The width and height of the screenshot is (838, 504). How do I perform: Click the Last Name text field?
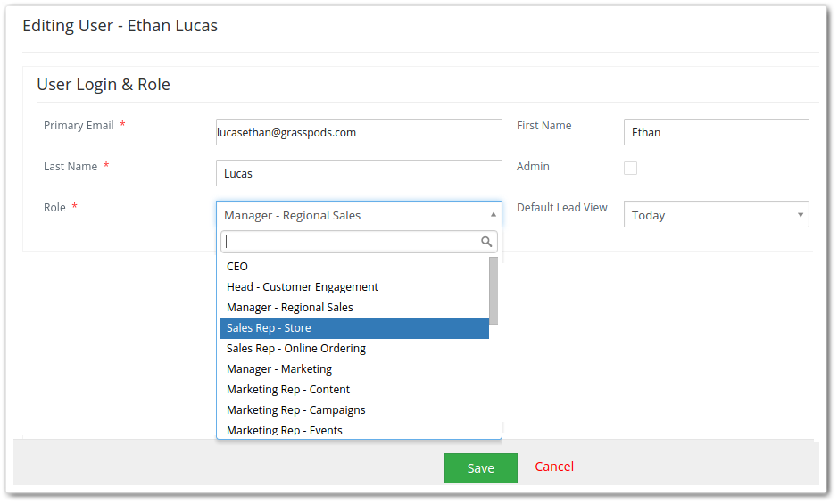pyautogui.click(x=359, y=173)
